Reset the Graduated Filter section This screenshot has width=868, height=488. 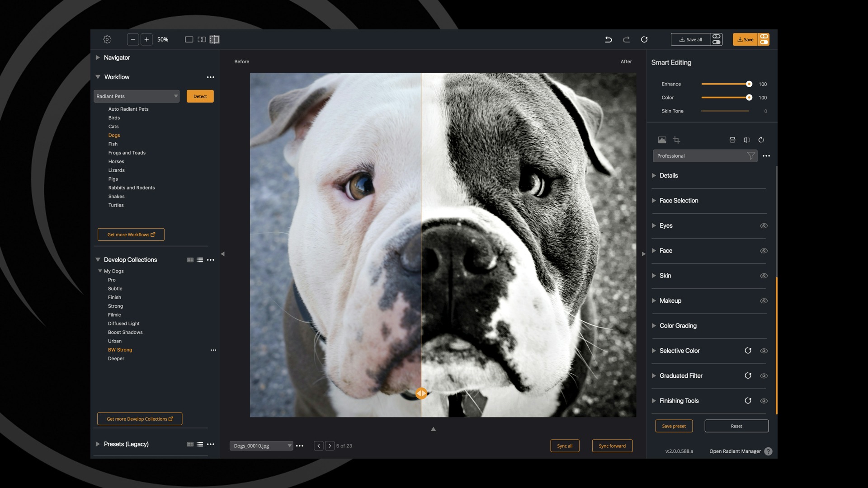(748, 375)
